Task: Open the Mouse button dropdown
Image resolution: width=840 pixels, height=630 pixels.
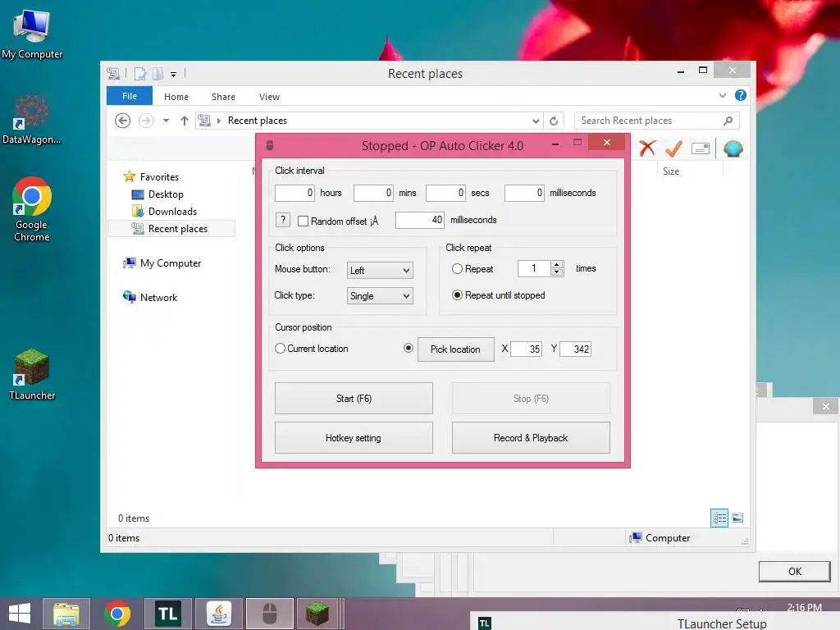Action: click(x=380, y=270)
